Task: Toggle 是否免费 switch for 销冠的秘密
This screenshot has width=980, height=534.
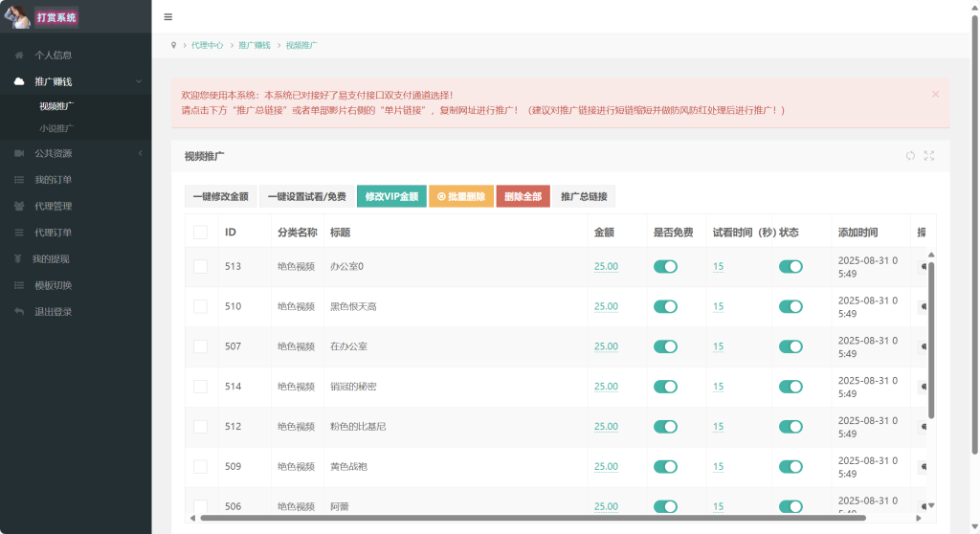Action: (666, 387)
